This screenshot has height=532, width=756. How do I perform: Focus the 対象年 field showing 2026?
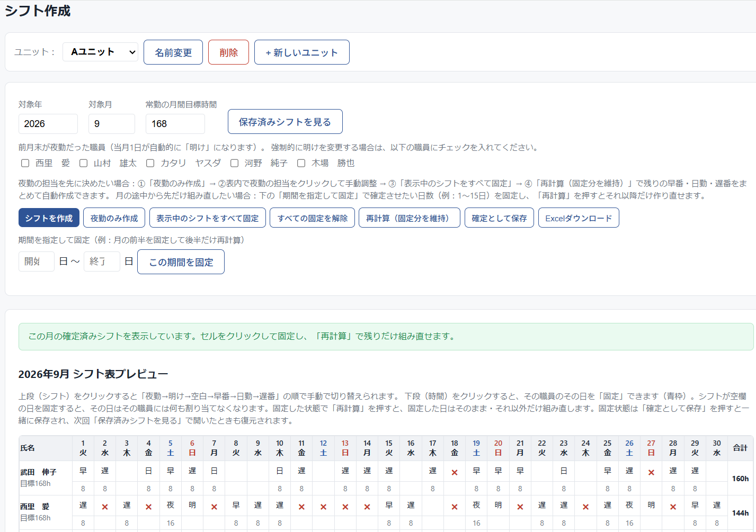point(48,124)
